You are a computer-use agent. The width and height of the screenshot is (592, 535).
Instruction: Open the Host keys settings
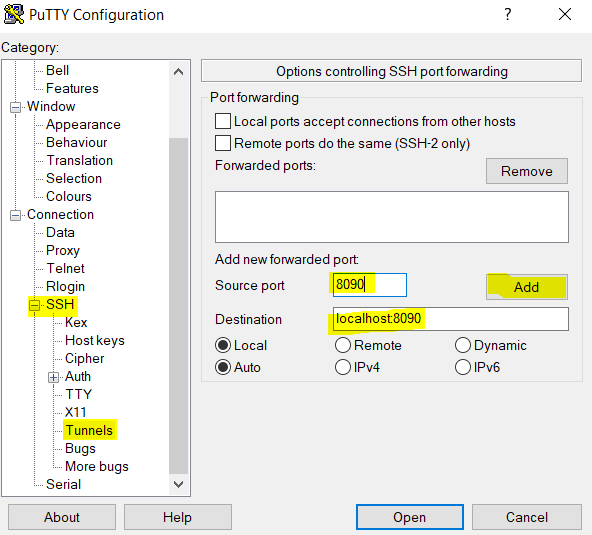tap(95, 341)
